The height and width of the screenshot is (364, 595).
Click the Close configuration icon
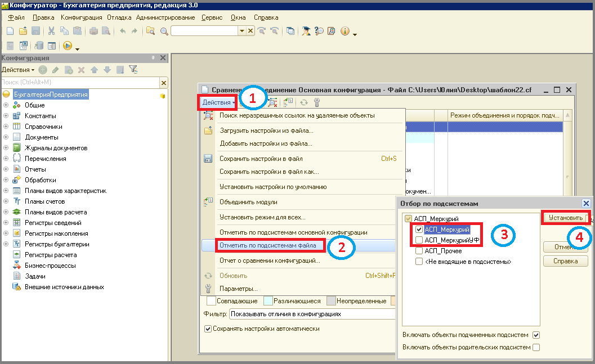[23, 46]
